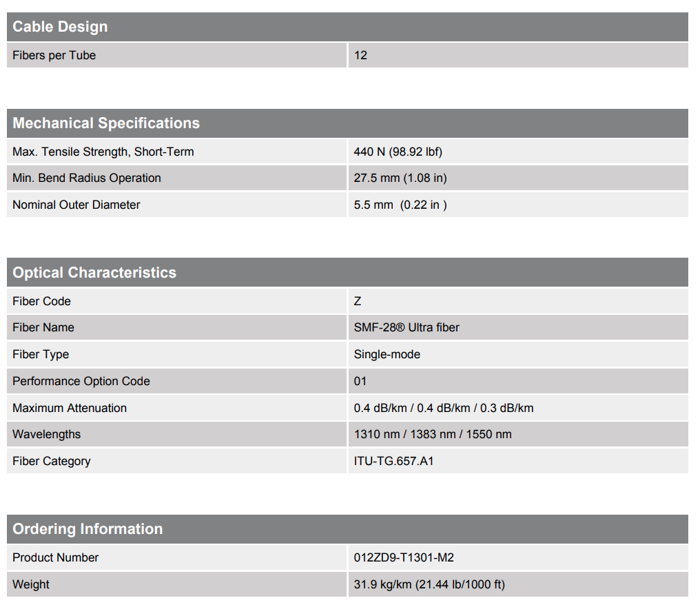
Task: Click the Cable Design section header
Action: point(61,27)
